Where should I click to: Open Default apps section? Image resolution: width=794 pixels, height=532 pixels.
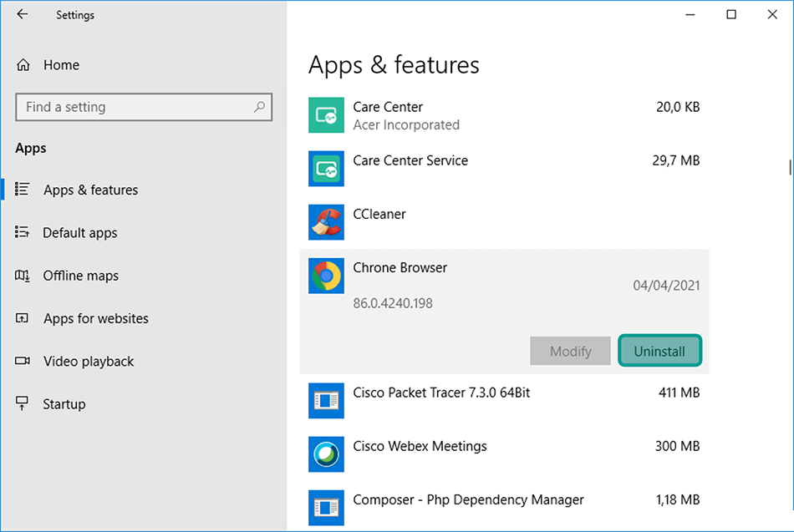pyautogui.click(x=80, y=233)
